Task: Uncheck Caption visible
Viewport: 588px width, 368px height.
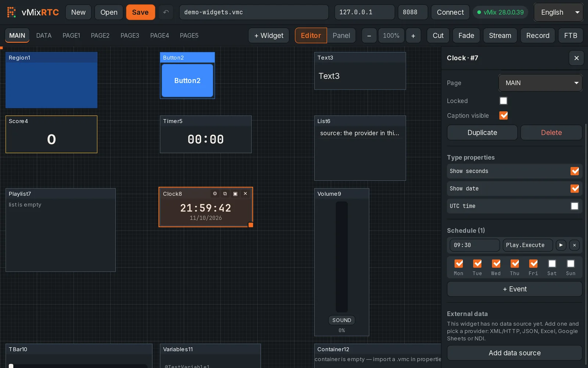Action: 503,116
